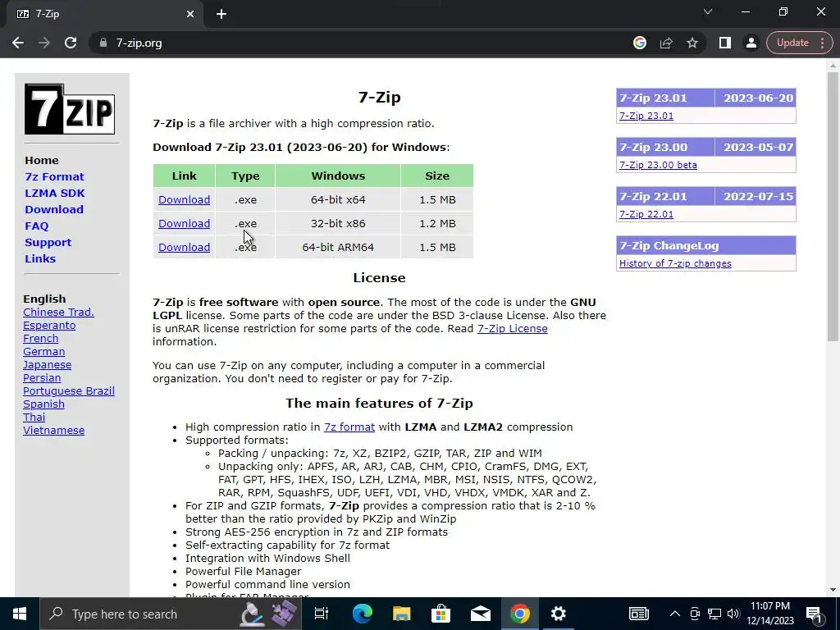840x630 pixels.
Task: Close the 7-Zip tab
Action: 190,14
